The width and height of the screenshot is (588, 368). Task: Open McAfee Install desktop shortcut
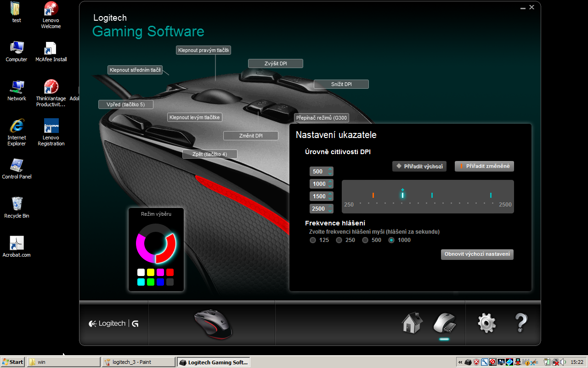(51, 52)
